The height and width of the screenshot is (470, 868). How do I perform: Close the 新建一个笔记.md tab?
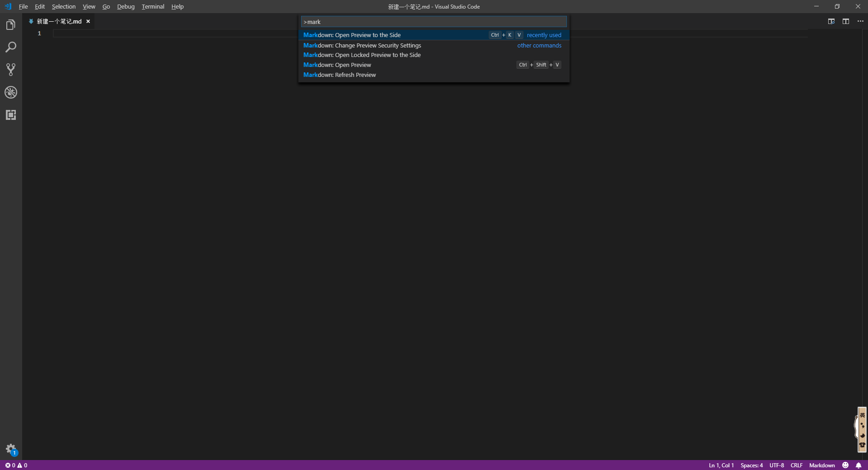[x=88, y=21]
